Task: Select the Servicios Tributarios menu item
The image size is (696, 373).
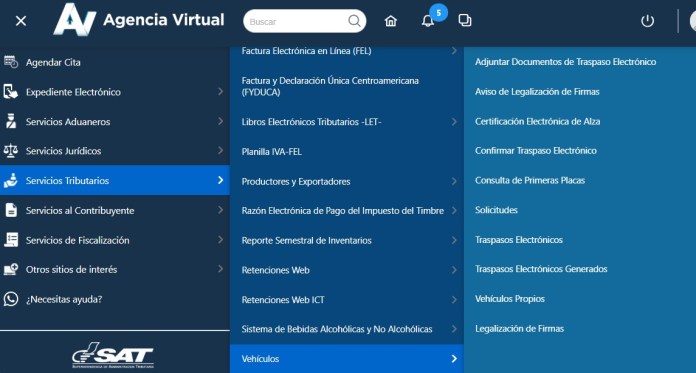Action: click(x=115, y=180)
